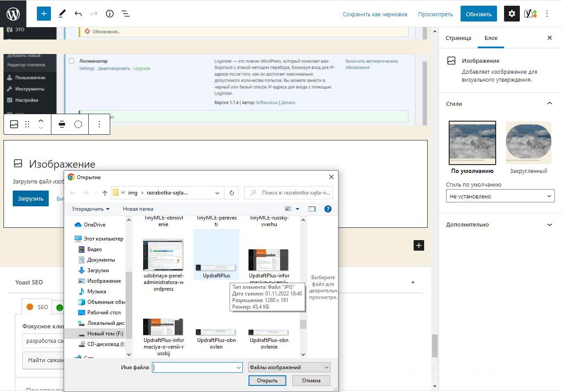This screenshot has width=562, height=392.
Task: Open the Файлы изображений file type dropdown
Action: [x=289, y=367]
